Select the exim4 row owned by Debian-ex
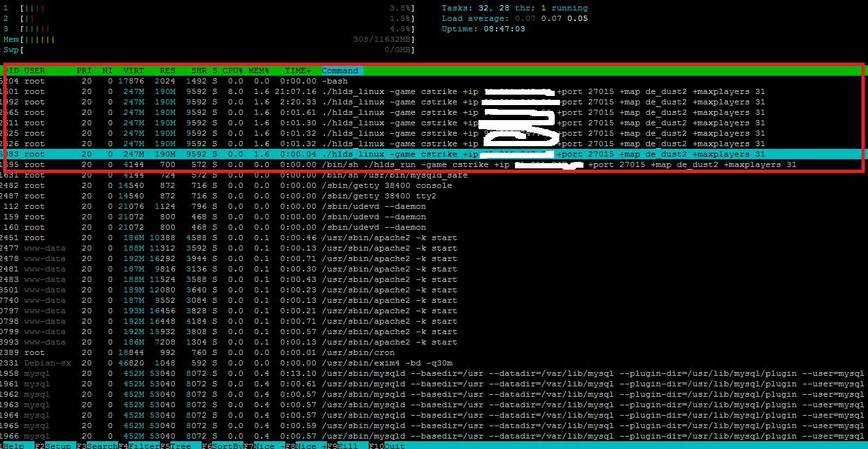 point(434,363)
